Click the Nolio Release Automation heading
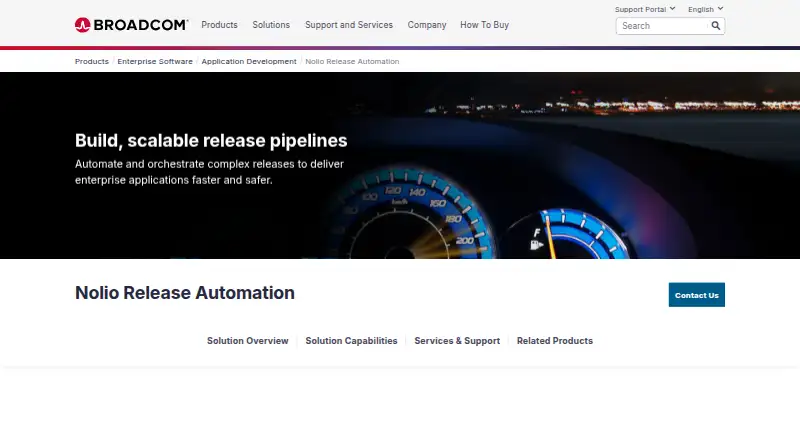Screen dimensions: 800x440 pos(185,292)
